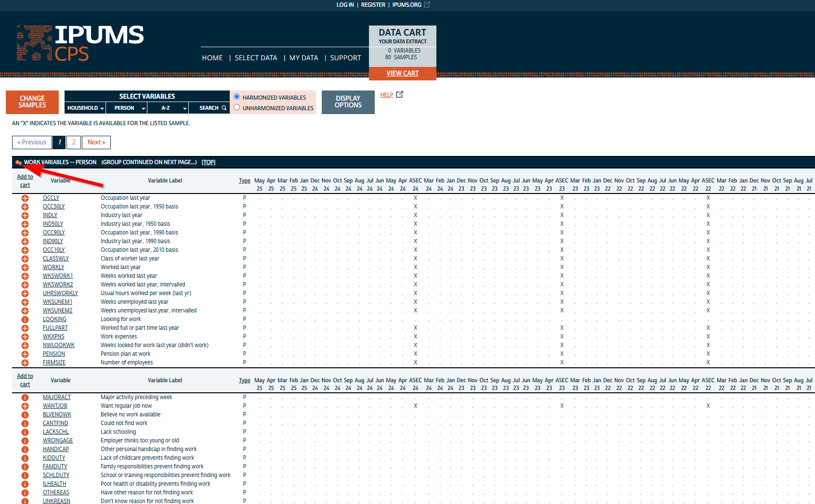Screen dimensions: 815x504
Task: Add OCC10LY variable to cart
Action: tap(25, 250)
